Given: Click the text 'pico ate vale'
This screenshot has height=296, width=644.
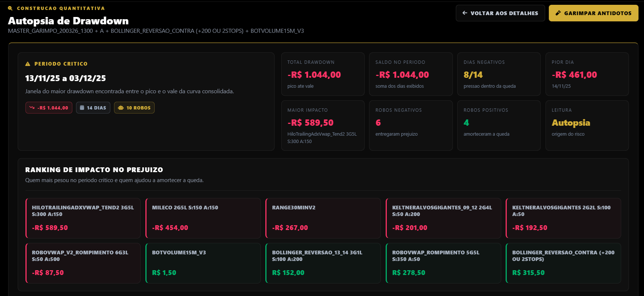Looking at the screenshot, I should tap(300, 86).
